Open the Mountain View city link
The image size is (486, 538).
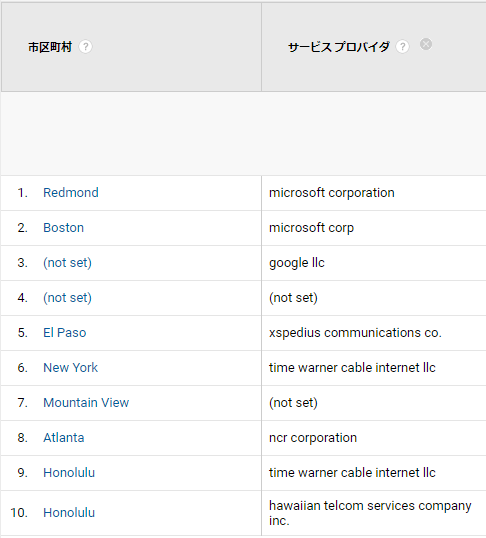86,403
